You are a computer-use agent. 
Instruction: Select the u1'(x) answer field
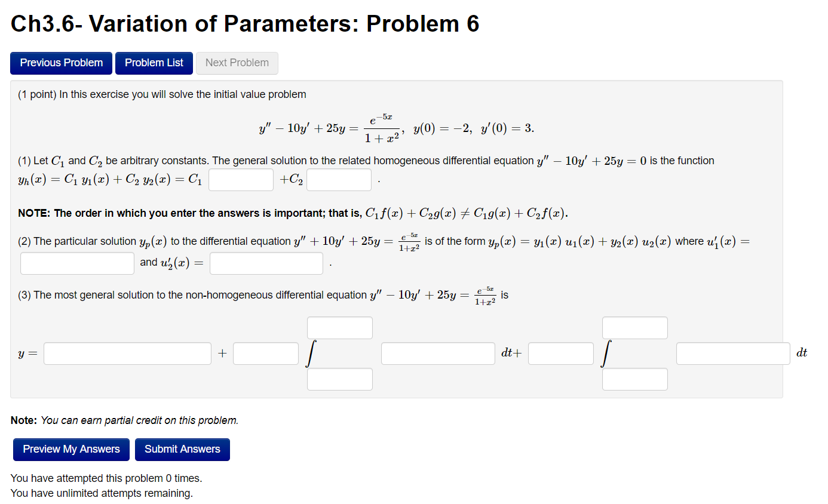[x=76, y=263]
